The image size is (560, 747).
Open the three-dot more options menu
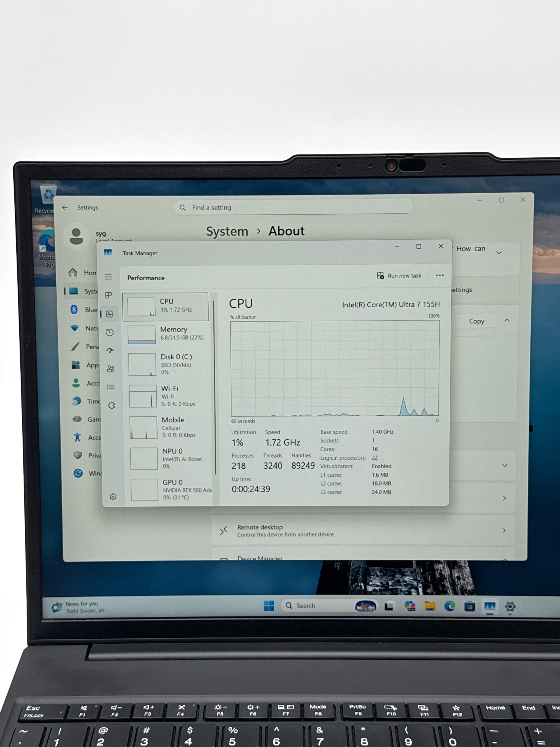(x=439, y=275)
